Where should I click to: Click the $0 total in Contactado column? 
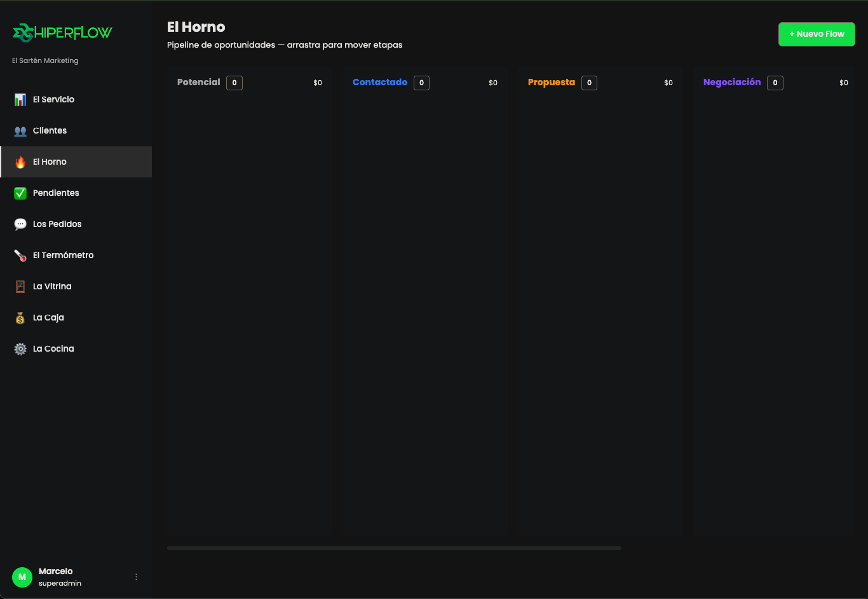pyautogui.click(x=493, y=83)
